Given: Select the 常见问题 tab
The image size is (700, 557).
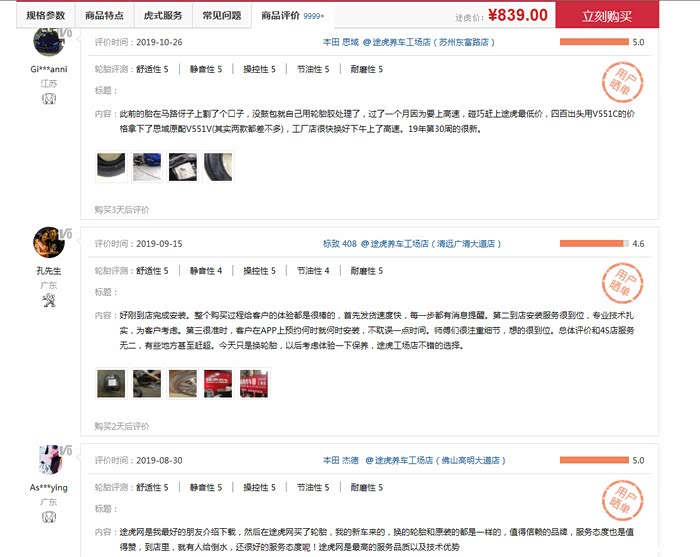Looking at the screenshot, I should pos(222,16).
